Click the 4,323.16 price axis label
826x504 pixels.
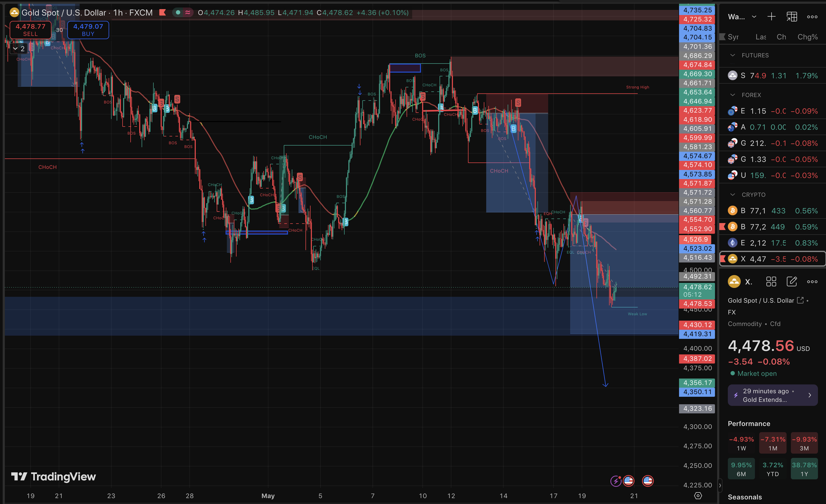697,409
